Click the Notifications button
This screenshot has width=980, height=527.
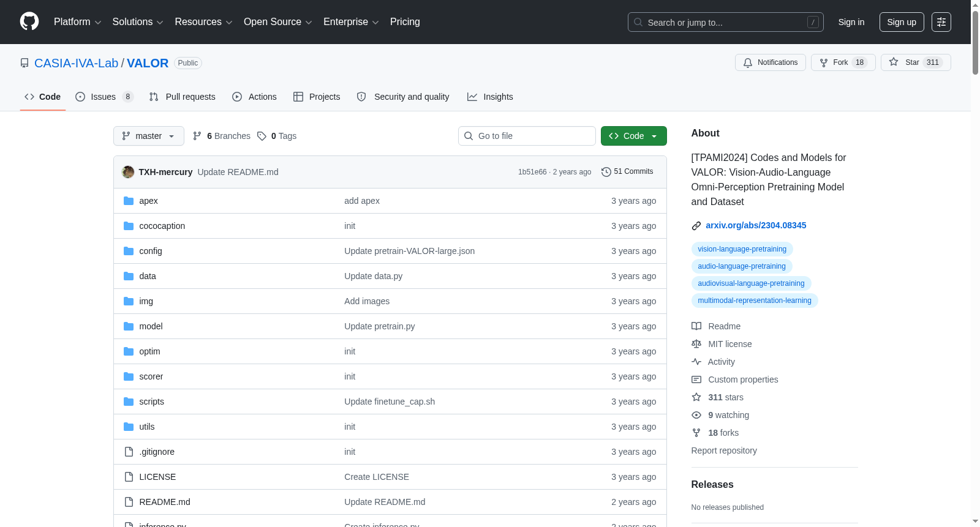click(x=771, y=62)
